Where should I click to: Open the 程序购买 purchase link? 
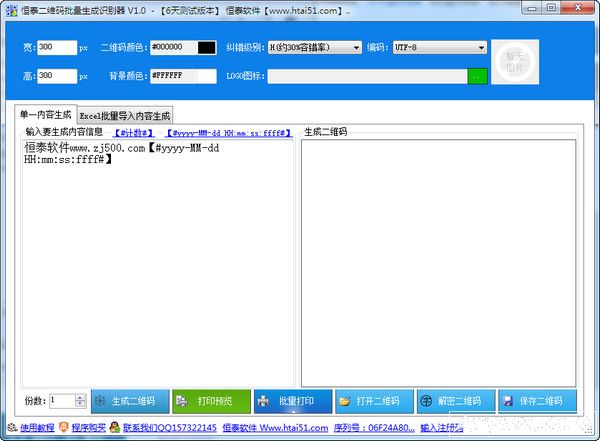coord(89,428)
